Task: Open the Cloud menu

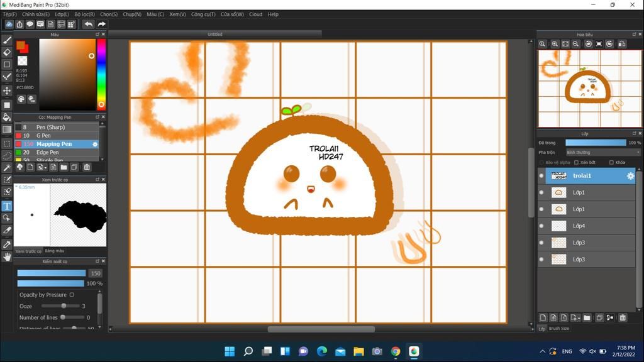Action: pos(255,14)
